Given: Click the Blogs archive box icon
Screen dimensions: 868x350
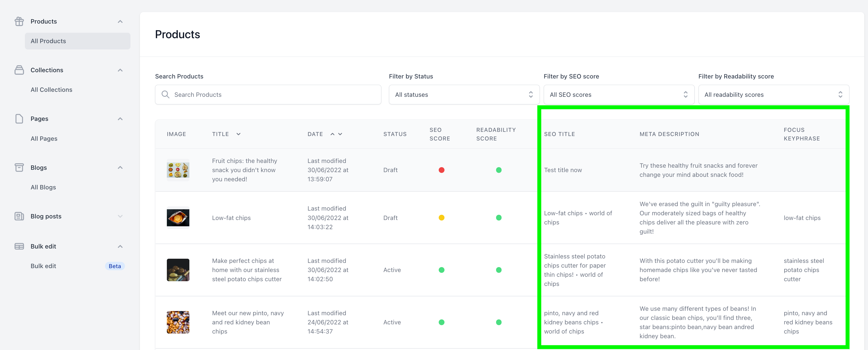Looking at the screenshot, I should (x=19, y=168).
